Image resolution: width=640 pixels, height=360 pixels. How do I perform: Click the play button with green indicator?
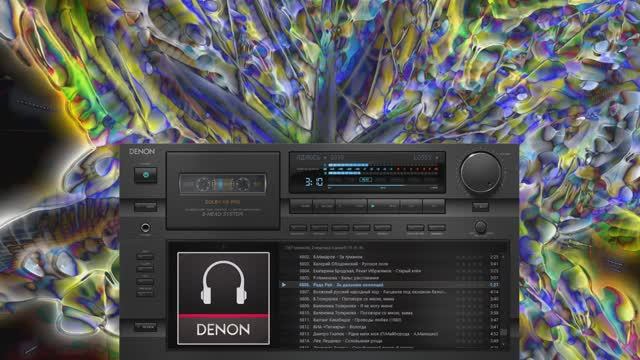coord(383,206)
